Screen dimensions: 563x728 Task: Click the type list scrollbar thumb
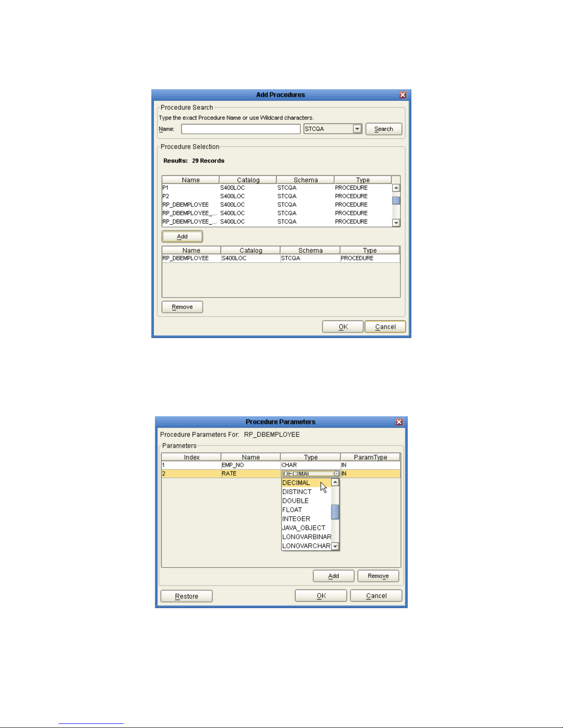pyautogui.click(x=335, y=512)
